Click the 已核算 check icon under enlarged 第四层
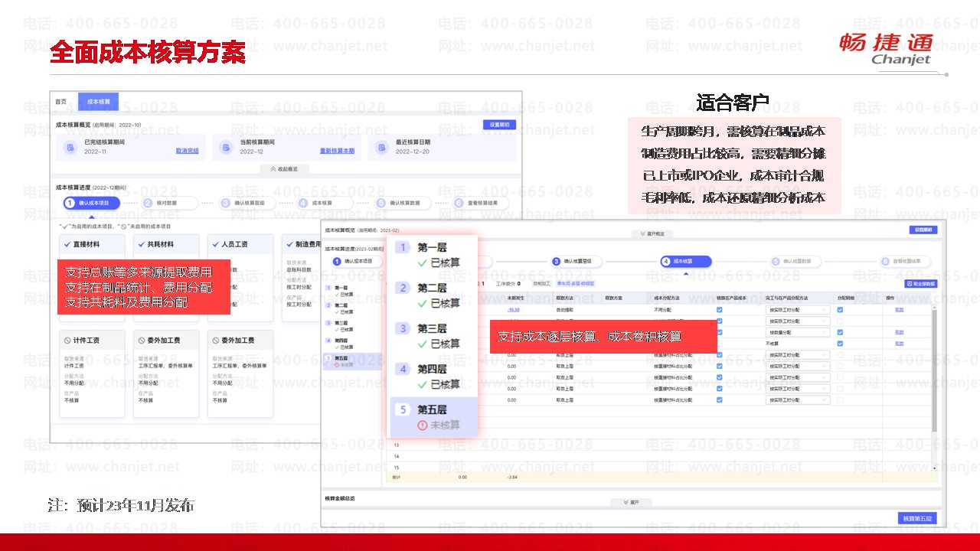The height and width of the screenshot is (551, 980). (423, 384)
